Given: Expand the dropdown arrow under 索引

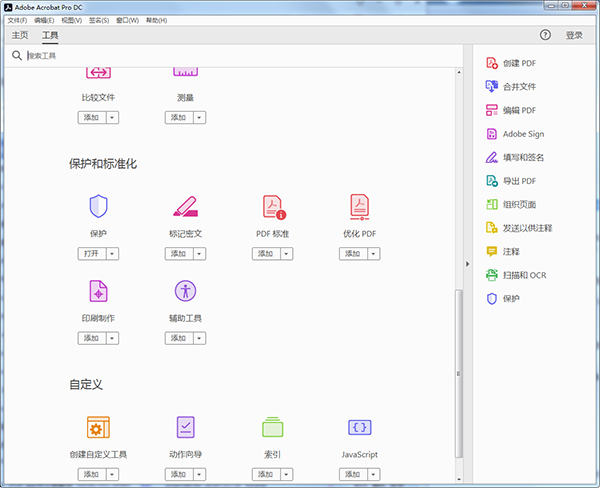Looking at the screenshot, I should coord(287,475).
